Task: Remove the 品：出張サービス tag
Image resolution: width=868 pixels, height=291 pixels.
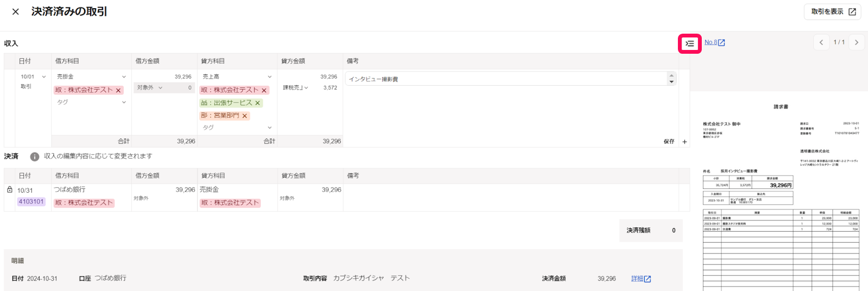Action: 257,103
